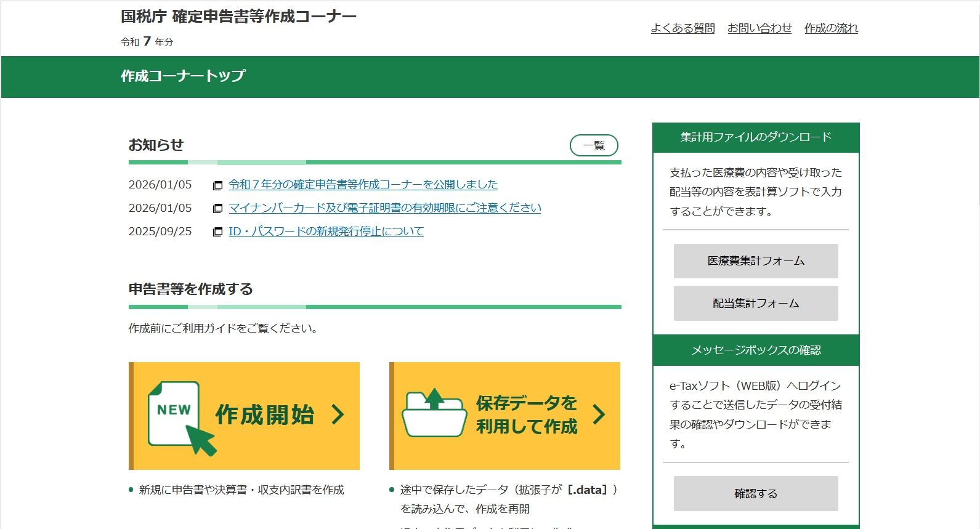
Task: Click new-window icon beside ID・パスワード notice
Action: 217,232
